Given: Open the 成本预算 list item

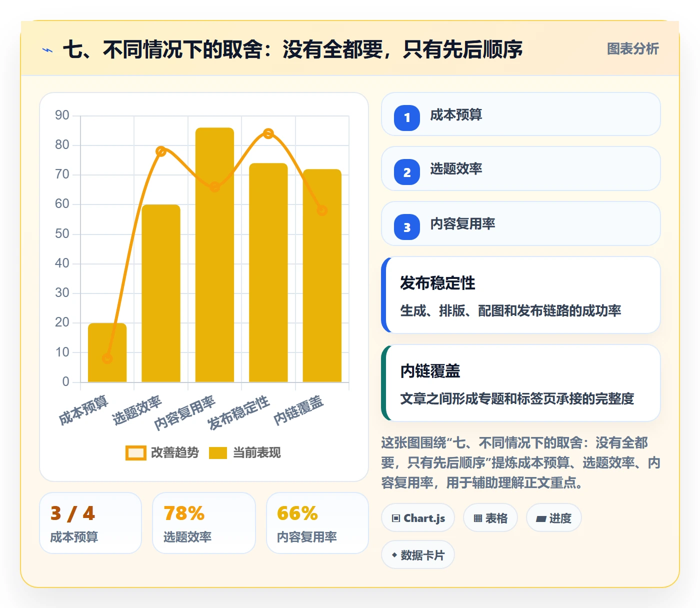Looking at the screenshot, I should (521, 114).
